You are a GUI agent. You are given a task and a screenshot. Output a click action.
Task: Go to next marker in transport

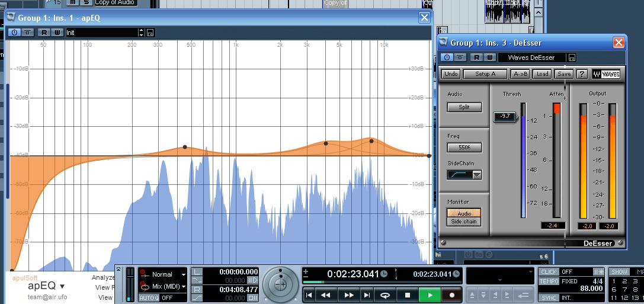(366, 295)
